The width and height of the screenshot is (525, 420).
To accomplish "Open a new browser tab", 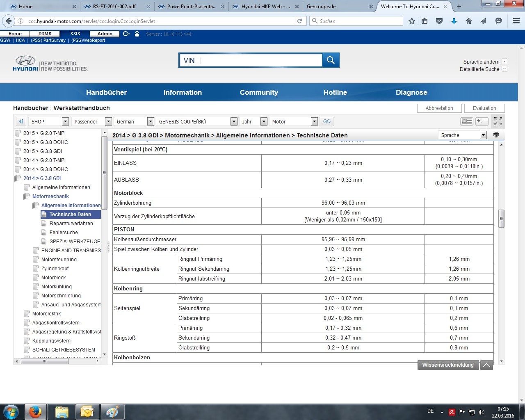I will click(x=459, y=7).
